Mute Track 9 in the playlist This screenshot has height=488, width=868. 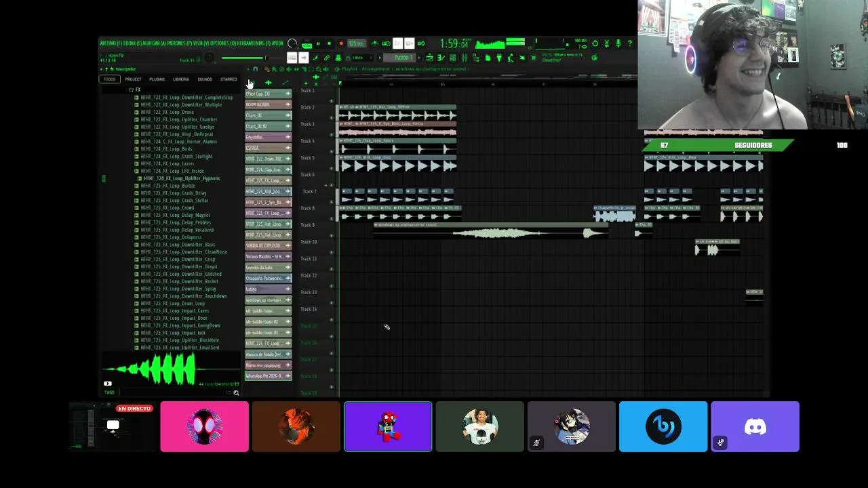(332, 235)
